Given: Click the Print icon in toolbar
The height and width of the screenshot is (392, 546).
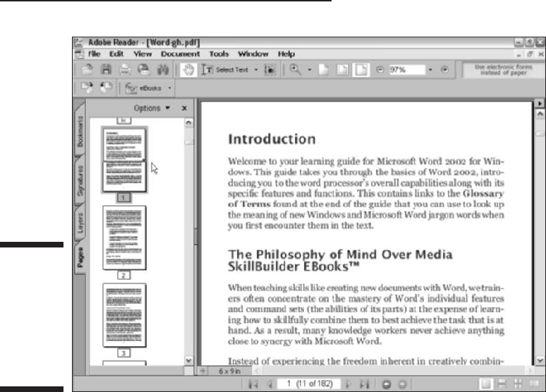Looking at the screenshot, I should (x=125, y=70).
